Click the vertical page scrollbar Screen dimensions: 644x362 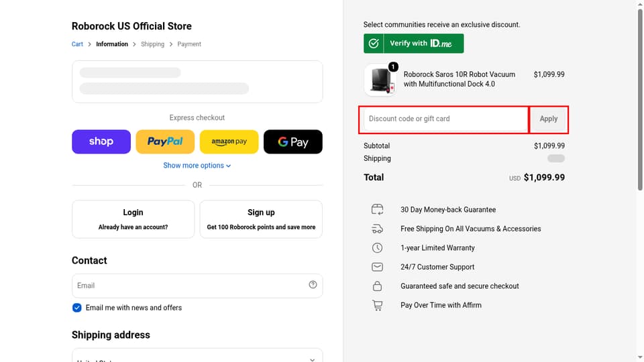coord(640,100)
